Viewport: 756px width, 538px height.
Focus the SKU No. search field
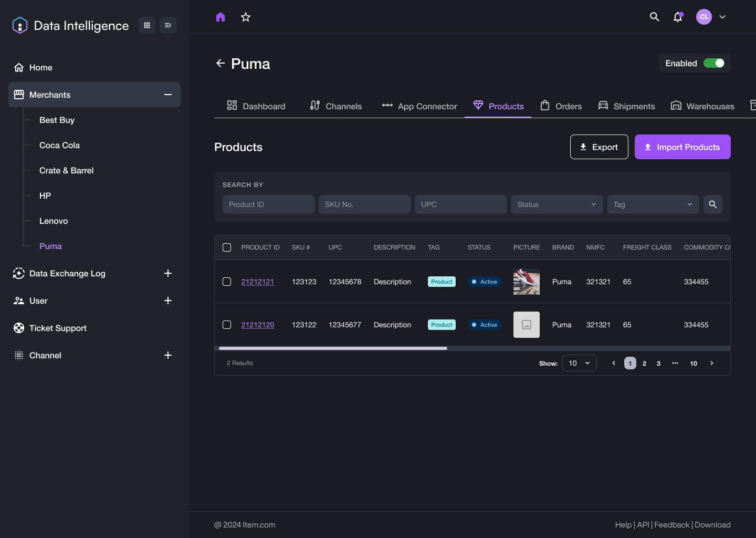(364, 204)
